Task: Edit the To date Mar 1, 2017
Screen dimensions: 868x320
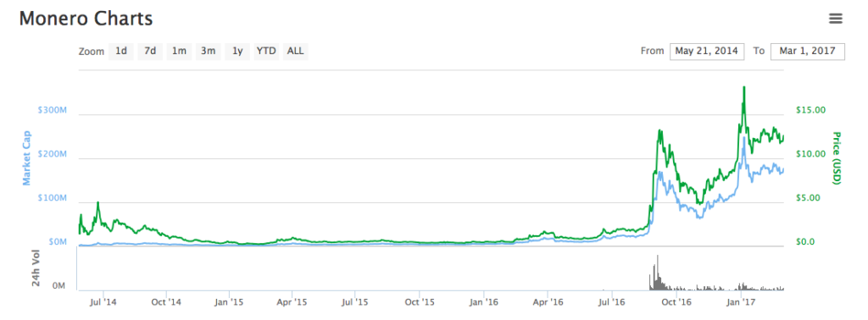Action: (x=808, y=52)
